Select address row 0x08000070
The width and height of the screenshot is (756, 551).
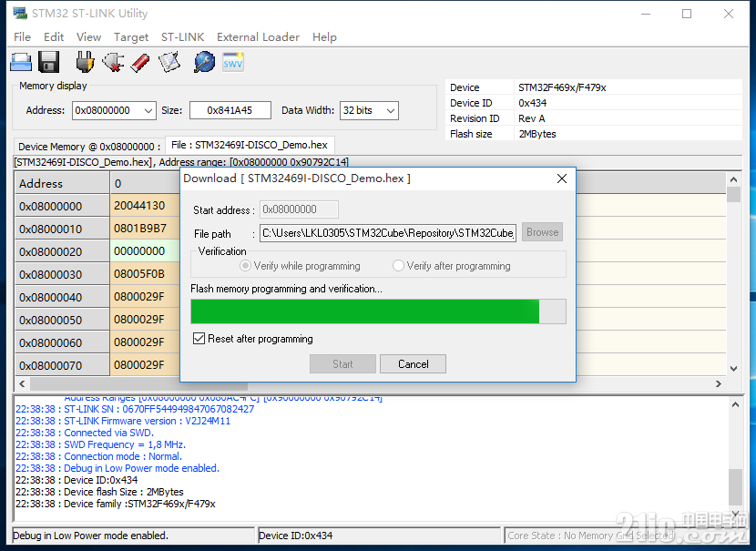click(62, 365)
